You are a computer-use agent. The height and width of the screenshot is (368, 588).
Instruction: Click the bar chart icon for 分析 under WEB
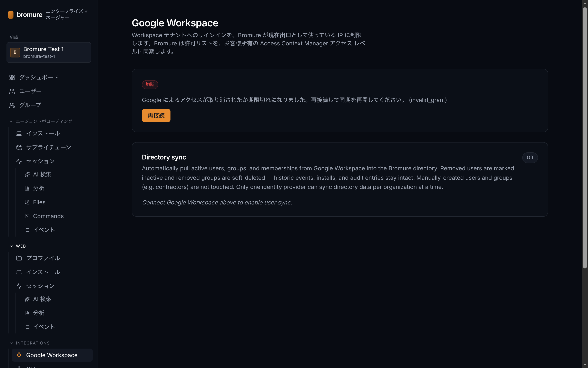pyautogui.click(x=27, y=313)
